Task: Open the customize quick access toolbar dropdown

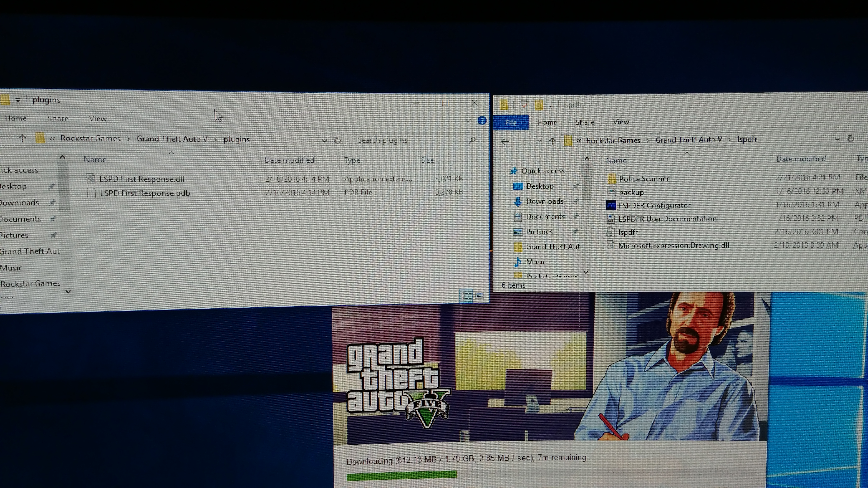Action: pyautogui.click(x=550, y=105)
